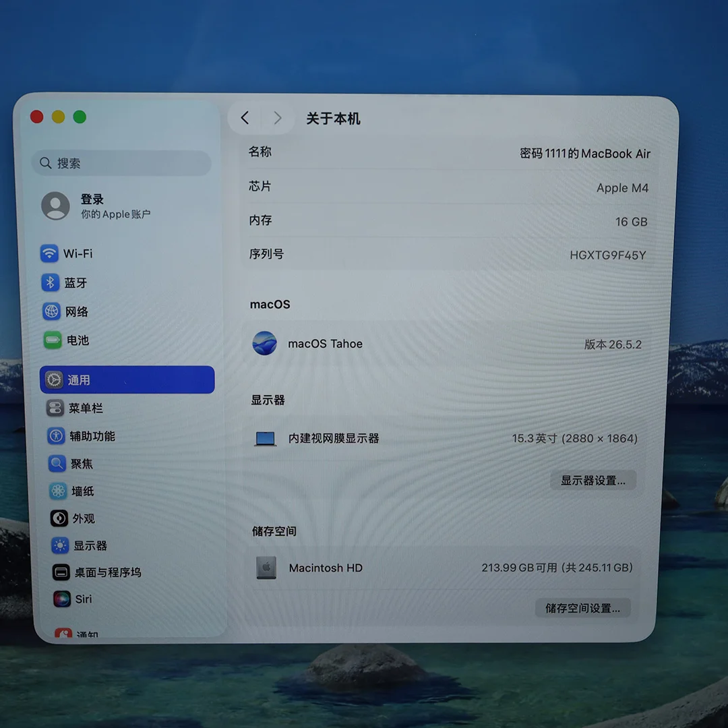
Task: Click the macOS Tahoe logo icon
Action: (265, 343)
